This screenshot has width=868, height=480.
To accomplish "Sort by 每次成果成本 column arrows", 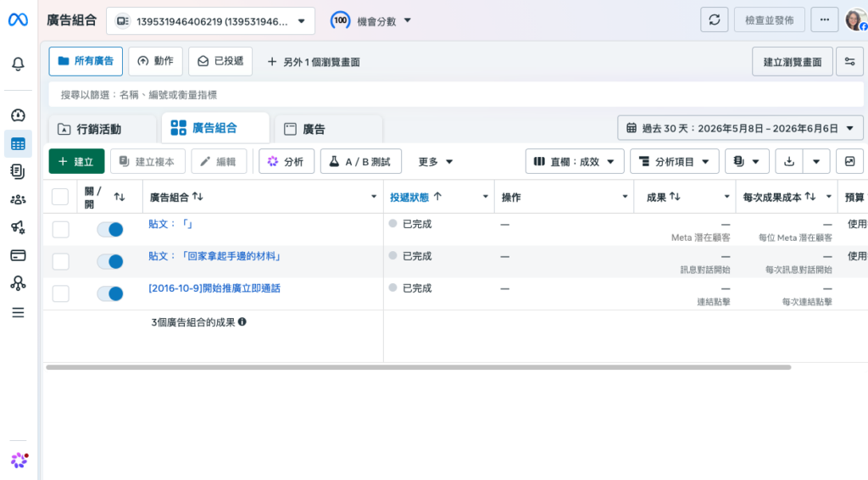I will pyautogui.click(x=810, y=197).
